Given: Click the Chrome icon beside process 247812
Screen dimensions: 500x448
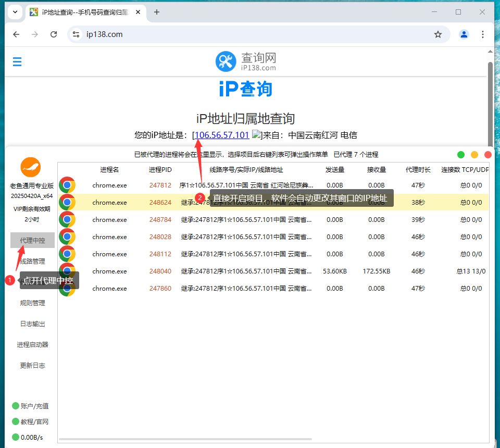Looking at the screenshot, I should pos(67,184).
